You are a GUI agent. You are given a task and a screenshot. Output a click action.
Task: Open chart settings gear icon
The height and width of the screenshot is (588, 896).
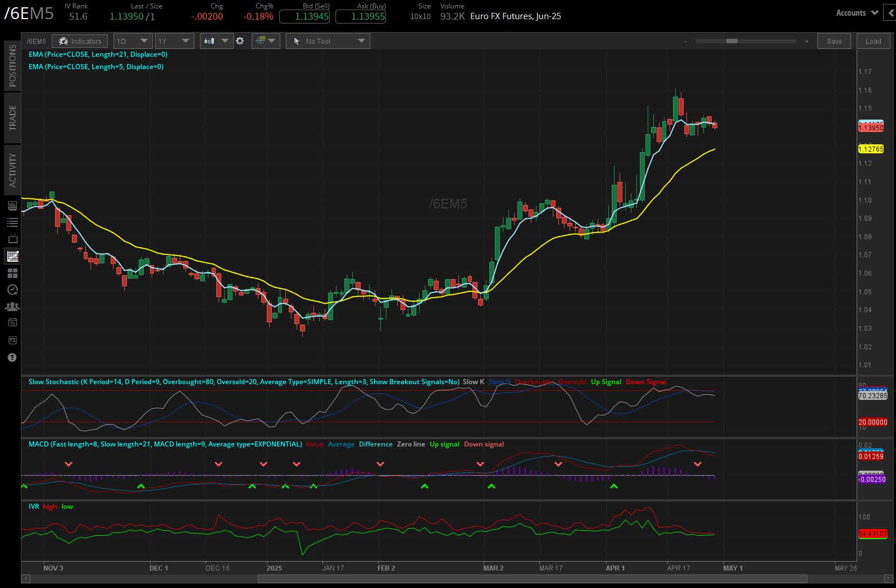(x=240, y=41)
